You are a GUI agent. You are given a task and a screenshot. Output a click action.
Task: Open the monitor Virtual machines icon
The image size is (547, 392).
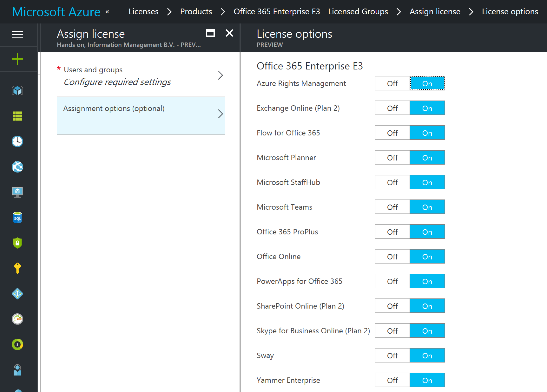(17, 192)
